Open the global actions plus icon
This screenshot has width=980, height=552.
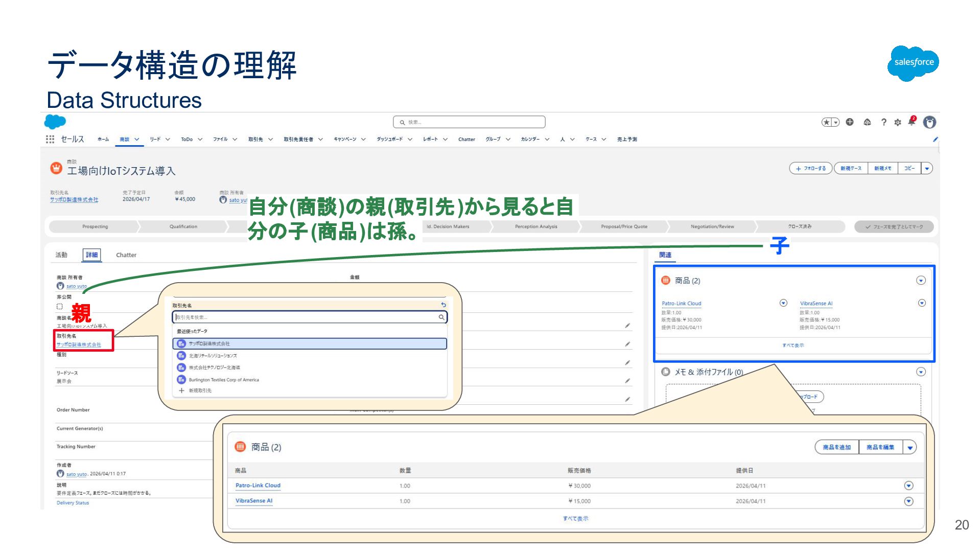(x=850, y=122)
